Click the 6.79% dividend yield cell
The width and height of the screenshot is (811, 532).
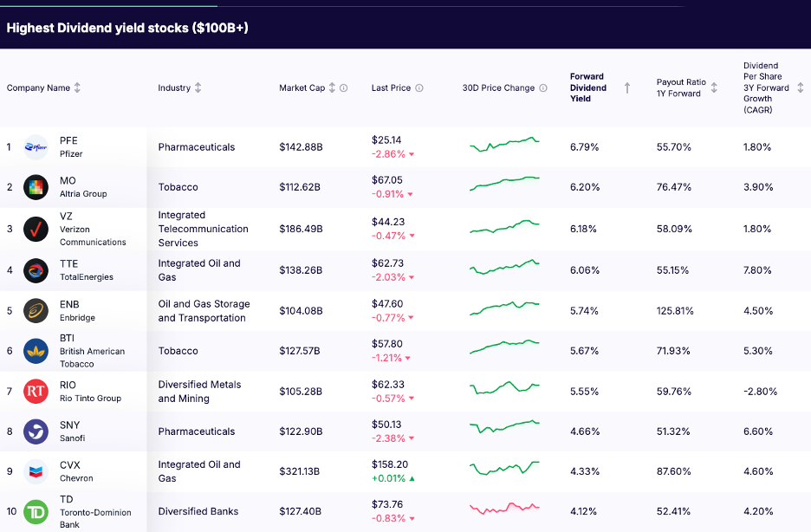pyautogui.click(x=585, y=147)
